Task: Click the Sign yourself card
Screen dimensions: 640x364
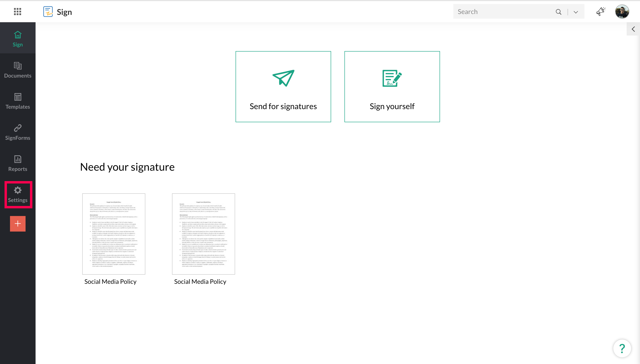Action: coord(392,86)
